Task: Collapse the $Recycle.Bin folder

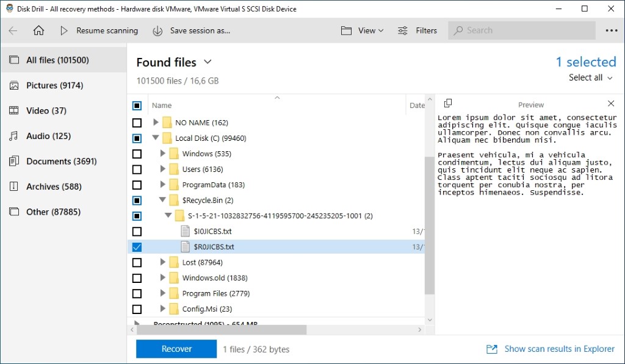Action: pyautogui.click(x=162, y=200)
